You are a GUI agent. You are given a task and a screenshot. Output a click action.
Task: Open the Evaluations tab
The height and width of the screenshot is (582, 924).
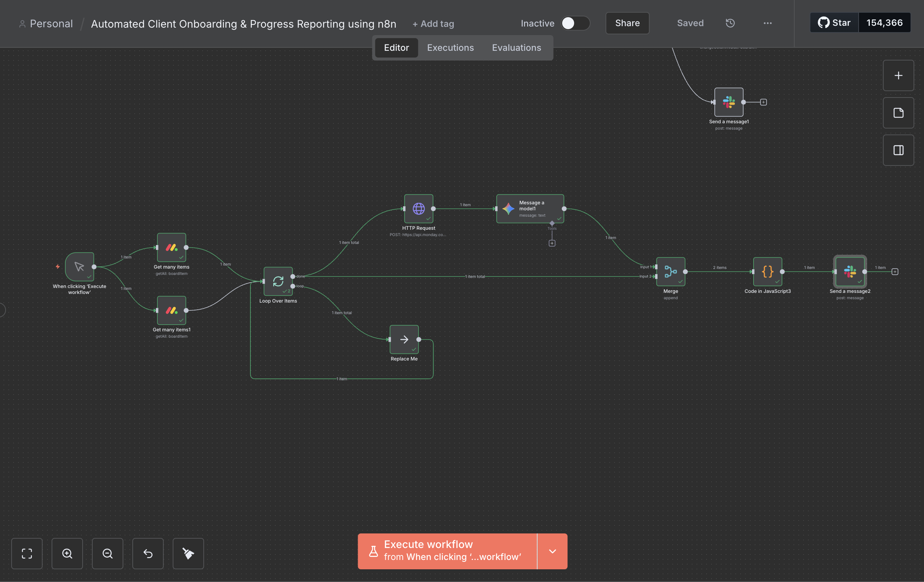click(x=516, y=47)
